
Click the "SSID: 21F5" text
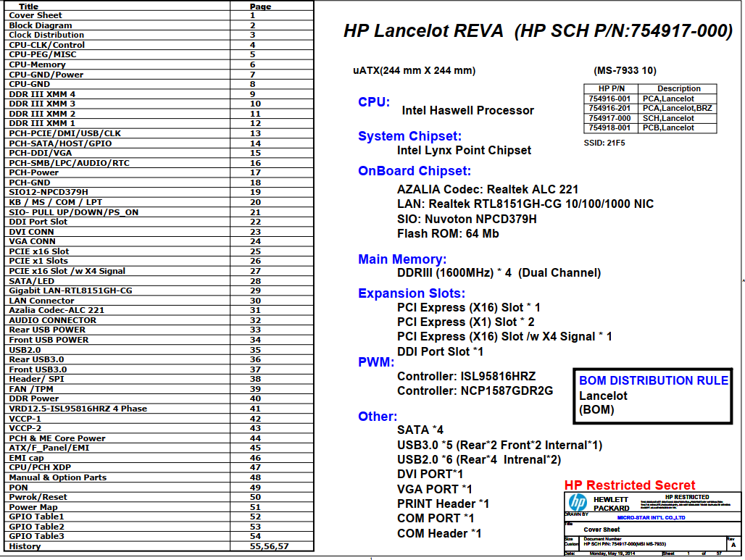click(x=604, y=143)
